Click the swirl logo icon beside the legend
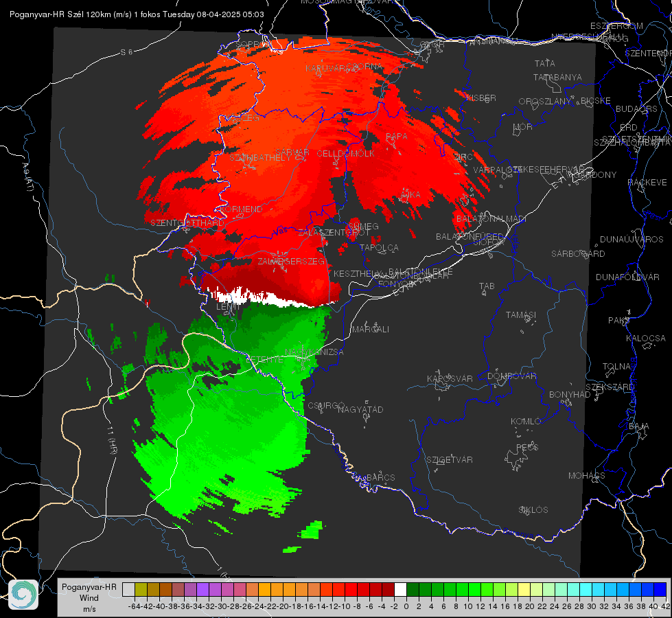Screen dimensions: 672x618 pos(23,595)
